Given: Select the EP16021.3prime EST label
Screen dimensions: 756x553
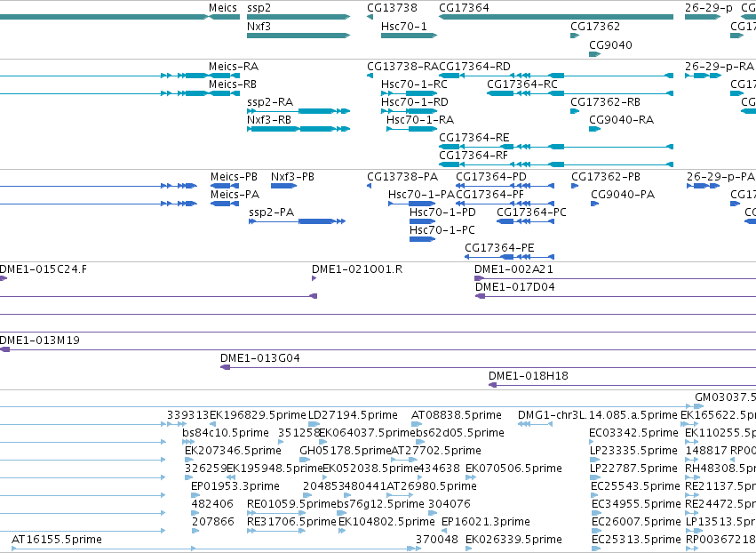Looking at the screenshot, I should point(486,522).
